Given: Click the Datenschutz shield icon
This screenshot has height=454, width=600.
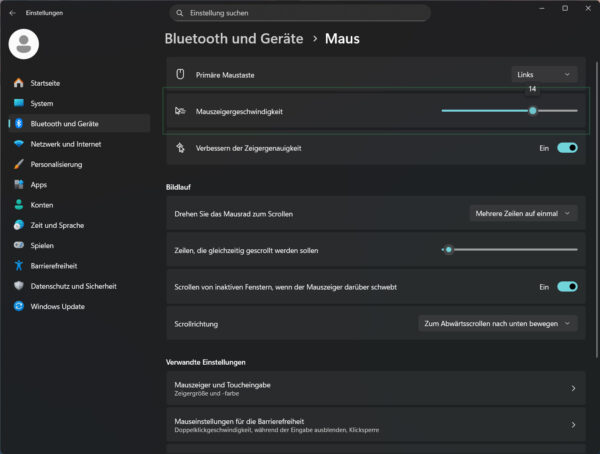Looking at the screenshot, I should point(18,286).
